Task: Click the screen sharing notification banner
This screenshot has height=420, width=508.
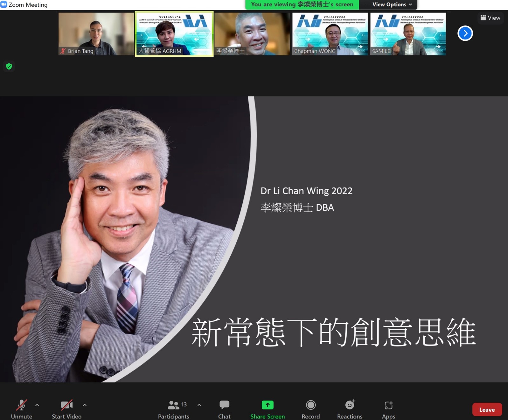Action: coord(302,4)
